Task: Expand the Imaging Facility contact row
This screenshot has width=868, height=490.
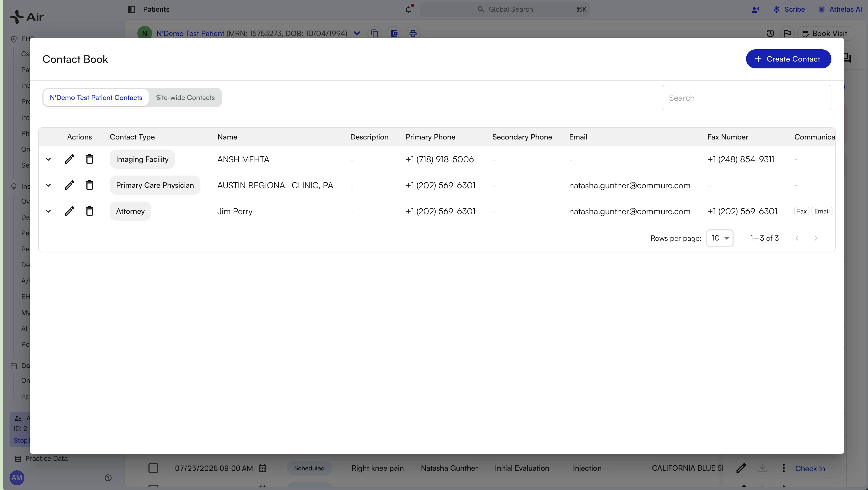Action: (x=48, y=159)
